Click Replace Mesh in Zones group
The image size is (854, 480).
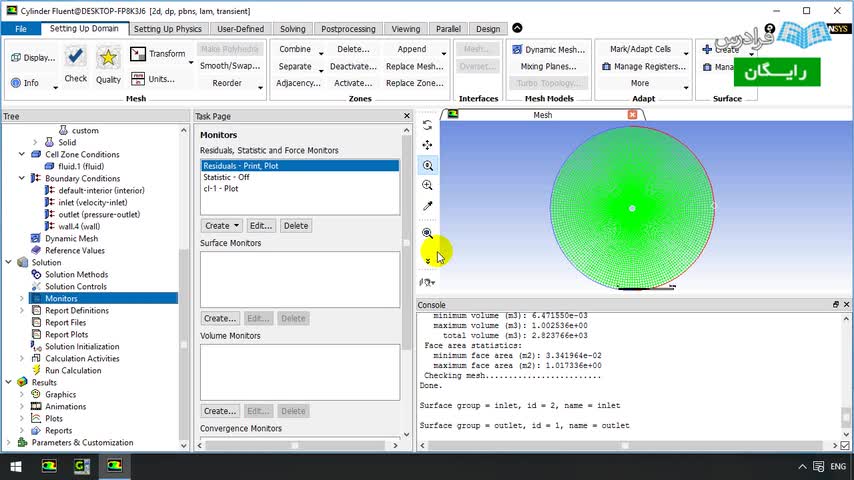tap(414, 66)
